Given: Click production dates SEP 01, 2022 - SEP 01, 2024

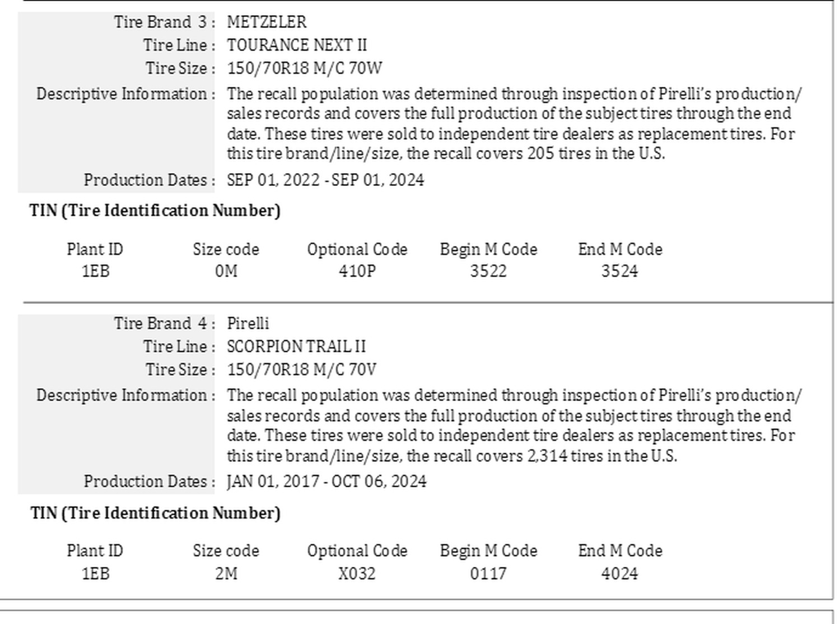Looking at the screenshot, I should coord(325,180).
